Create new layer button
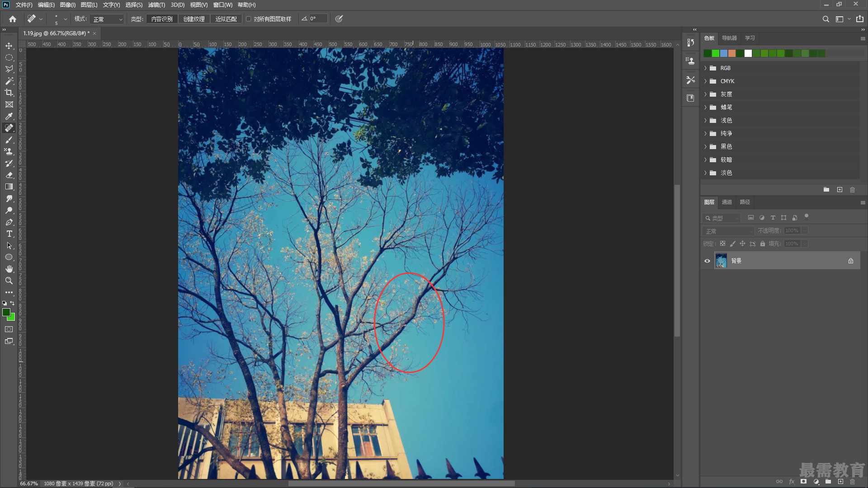Screen dimensions: 868x488 point(840,482)
